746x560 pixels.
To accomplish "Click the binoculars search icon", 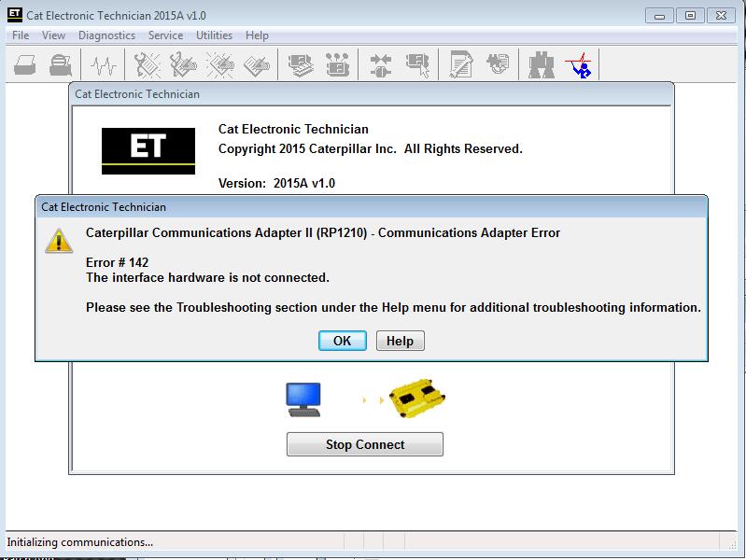I will 542,64.
